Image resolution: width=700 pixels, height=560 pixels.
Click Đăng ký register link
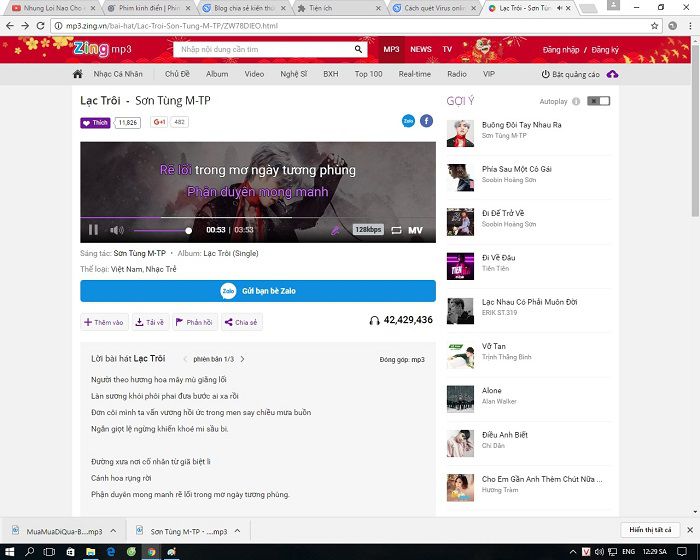coord(605,50)
